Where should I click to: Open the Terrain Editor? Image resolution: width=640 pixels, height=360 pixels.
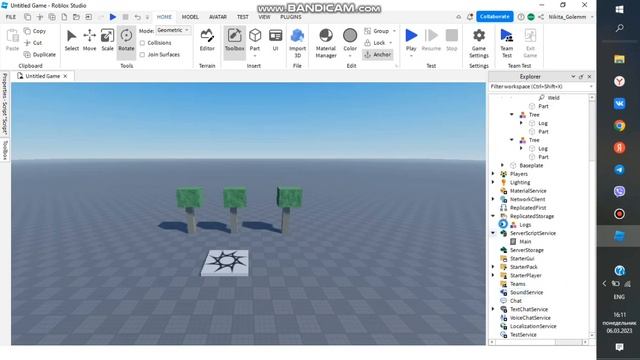click(x=207, y=40)
